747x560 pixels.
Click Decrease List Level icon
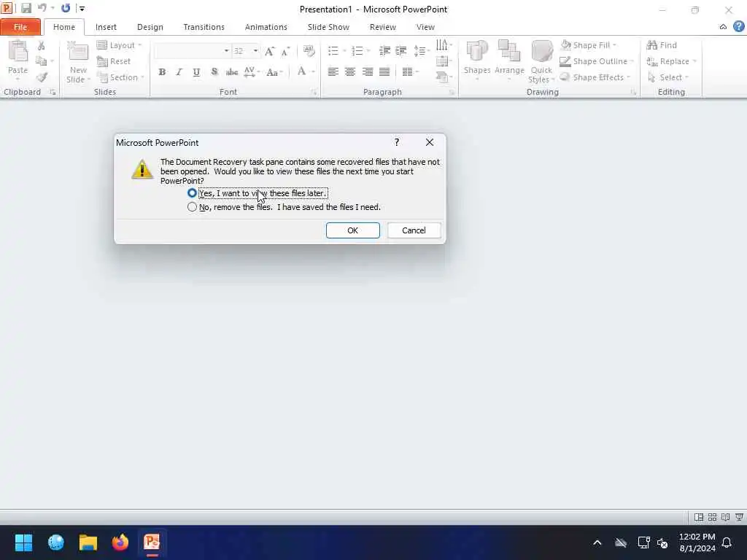coord(384,50)
